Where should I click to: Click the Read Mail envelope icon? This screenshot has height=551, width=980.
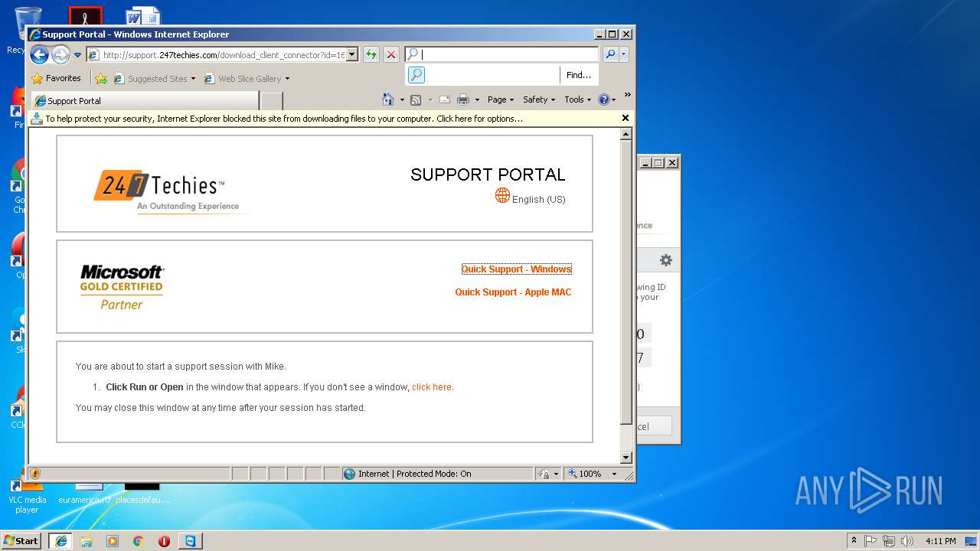coord(444,99)
